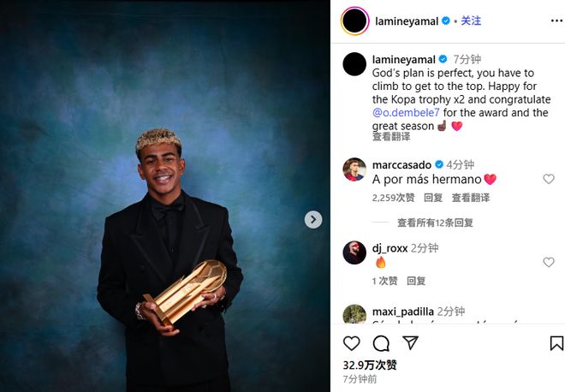Screen dimensions: 565x392
Task: Save post with bookmark icon
Action: click(556, 343)
